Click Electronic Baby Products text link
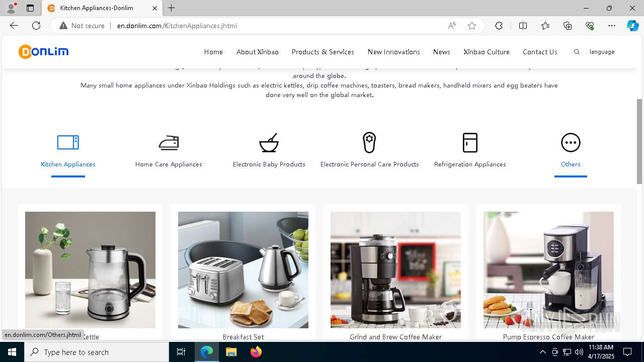This screenshot has height=362, width=644. tap(269, 164)
